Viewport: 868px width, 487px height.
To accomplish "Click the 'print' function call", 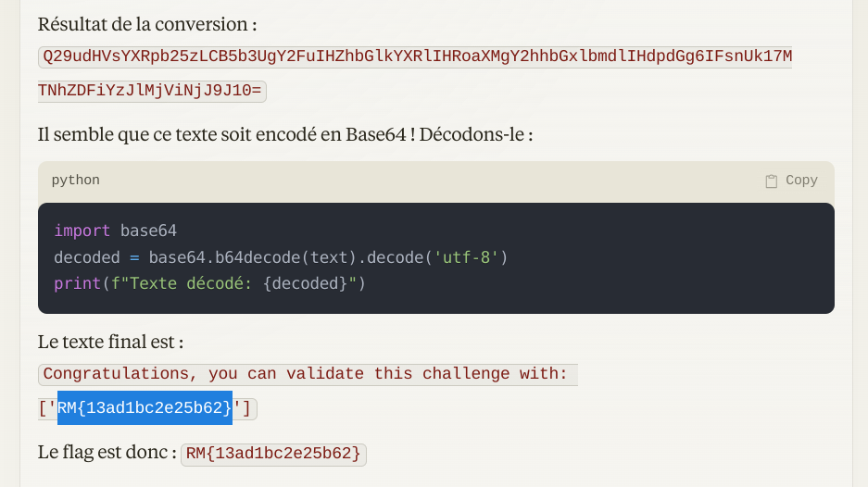I will coord(77,282).
